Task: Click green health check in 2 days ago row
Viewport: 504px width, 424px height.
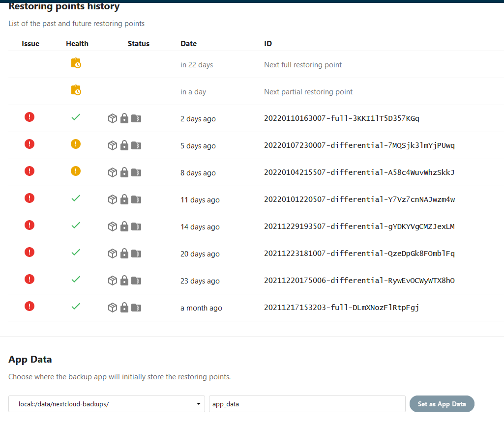Action: pyautogui.click(x=76, y=117)
